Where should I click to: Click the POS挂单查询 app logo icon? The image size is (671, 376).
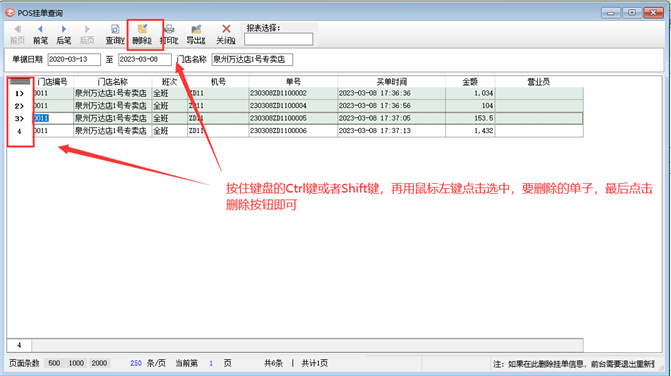10,13
